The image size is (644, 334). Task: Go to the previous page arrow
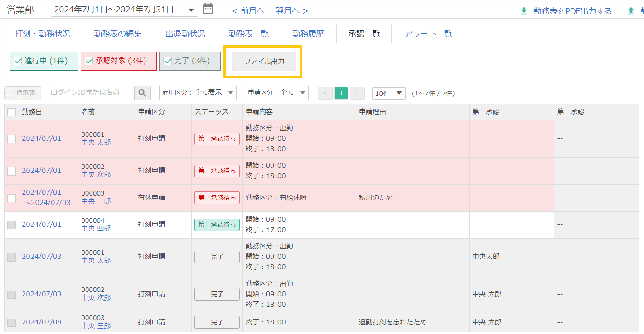[x=325, y=93]
